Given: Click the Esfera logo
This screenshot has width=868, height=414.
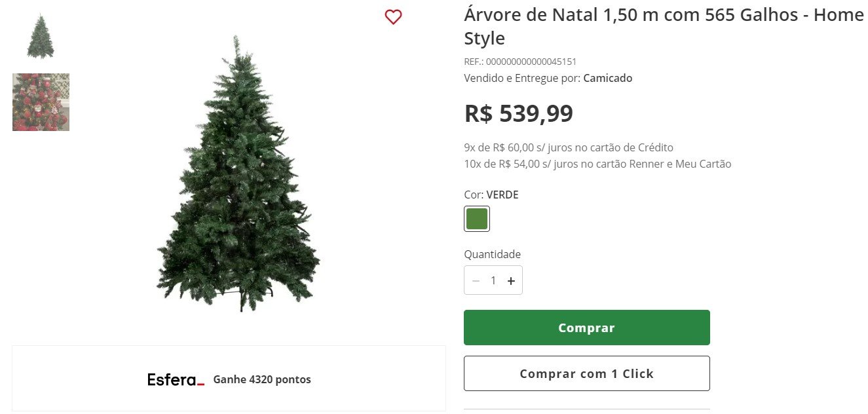Looking at the screenshot, I should 176,379.
